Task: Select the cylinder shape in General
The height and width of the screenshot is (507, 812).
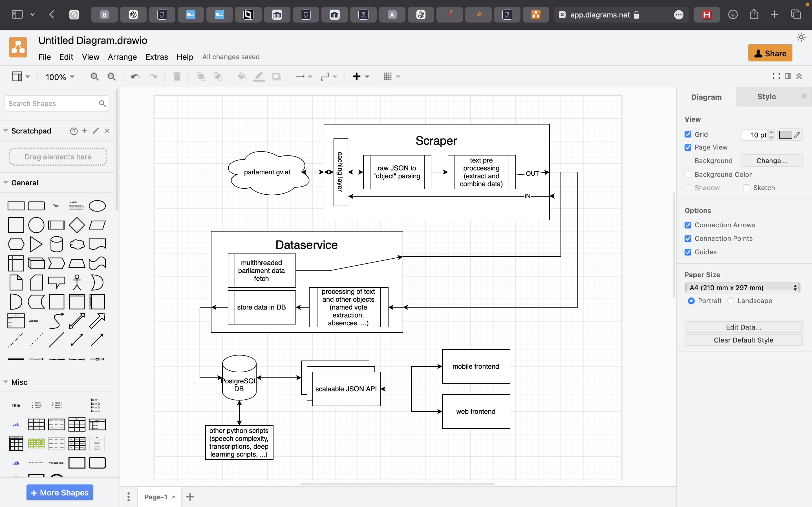Action: pos(56,244)
